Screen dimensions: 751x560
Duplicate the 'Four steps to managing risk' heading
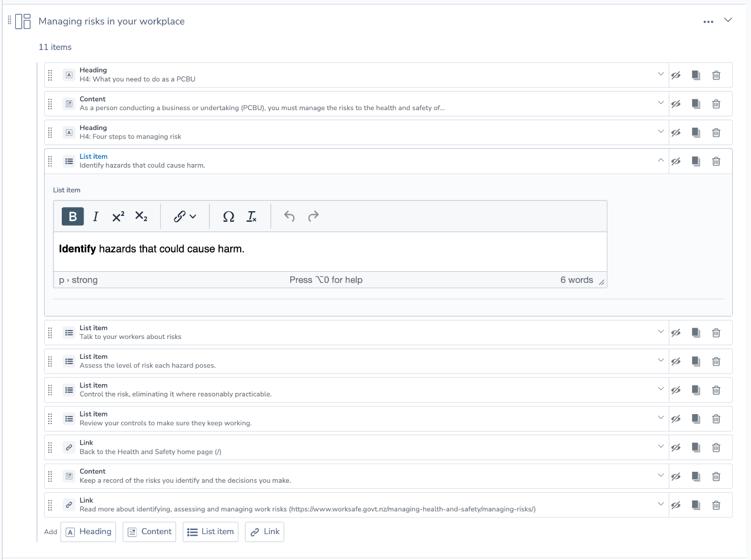click(x=696, y=133)
